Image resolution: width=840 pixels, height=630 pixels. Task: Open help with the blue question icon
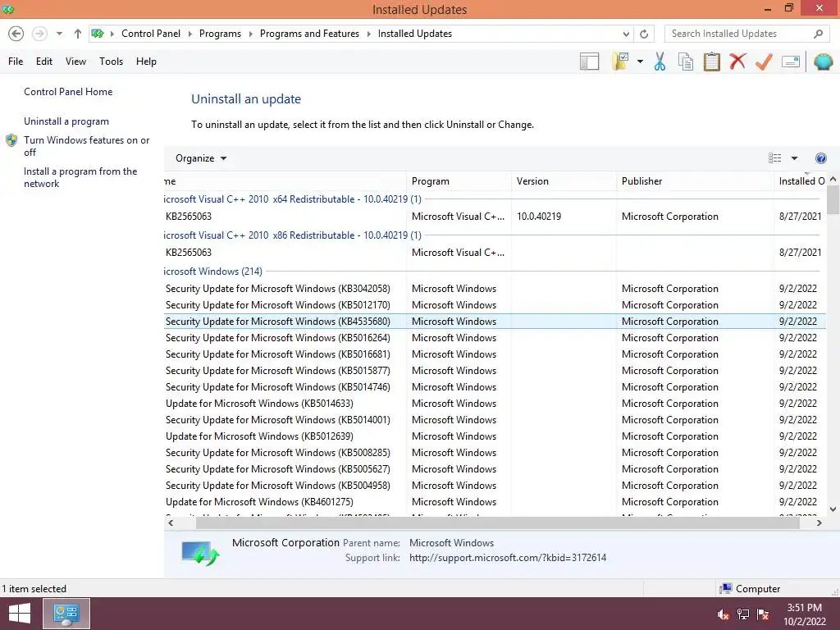pyautogui.click(x=820, y=158)
